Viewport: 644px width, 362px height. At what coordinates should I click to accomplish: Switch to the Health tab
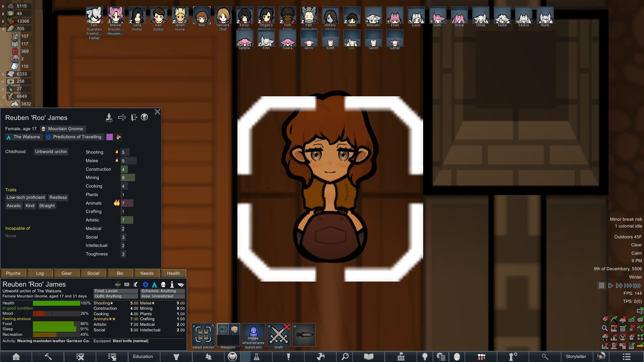(173, 273)
